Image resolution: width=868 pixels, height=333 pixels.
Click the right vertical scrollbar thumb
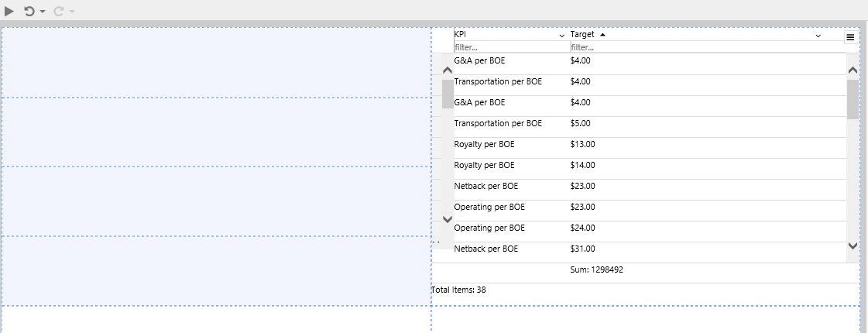coord(853,99)
